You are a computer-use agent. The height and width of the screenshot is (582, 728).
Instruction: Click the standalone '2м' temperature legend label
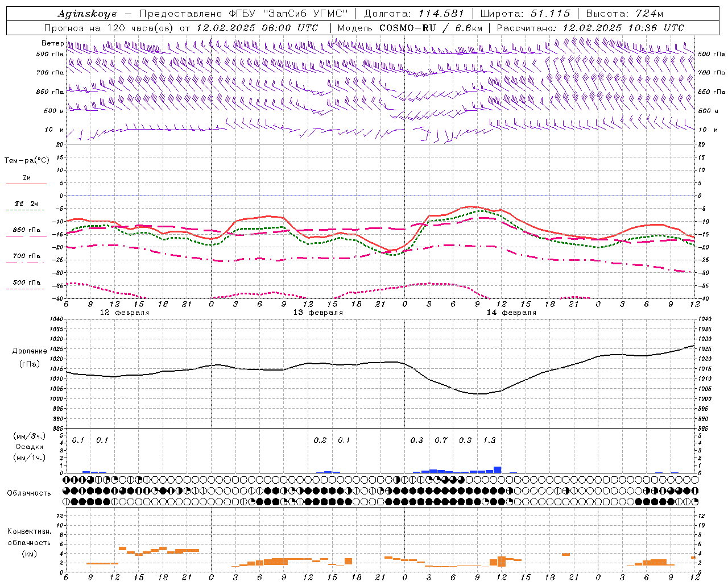click(27, 178)
